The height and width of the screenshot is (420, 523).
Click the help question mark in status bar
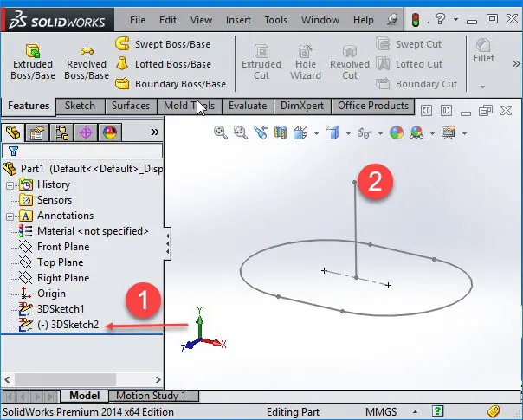click(x=437, y=411)
